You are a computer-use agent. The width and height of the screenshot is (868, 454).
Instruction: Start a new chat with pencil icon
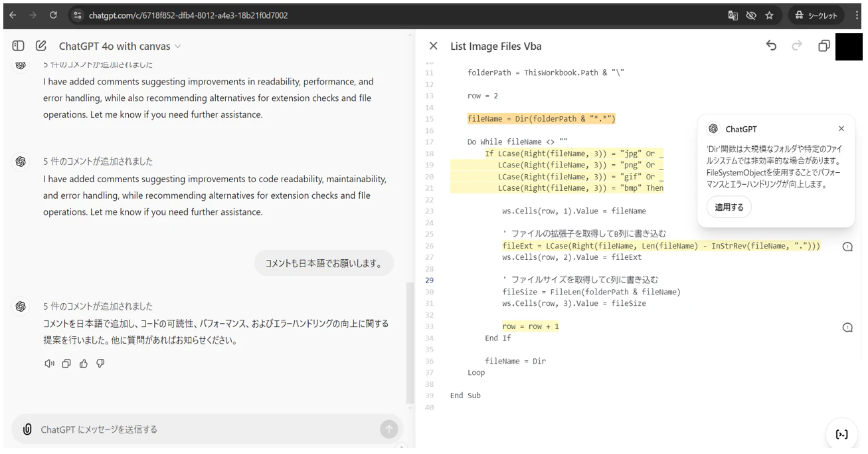click(x=41, y=46)
